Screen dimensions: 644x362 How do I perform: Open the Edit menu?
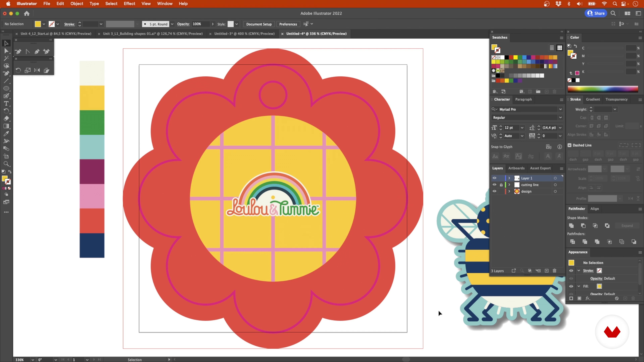[x=60, y=4]
